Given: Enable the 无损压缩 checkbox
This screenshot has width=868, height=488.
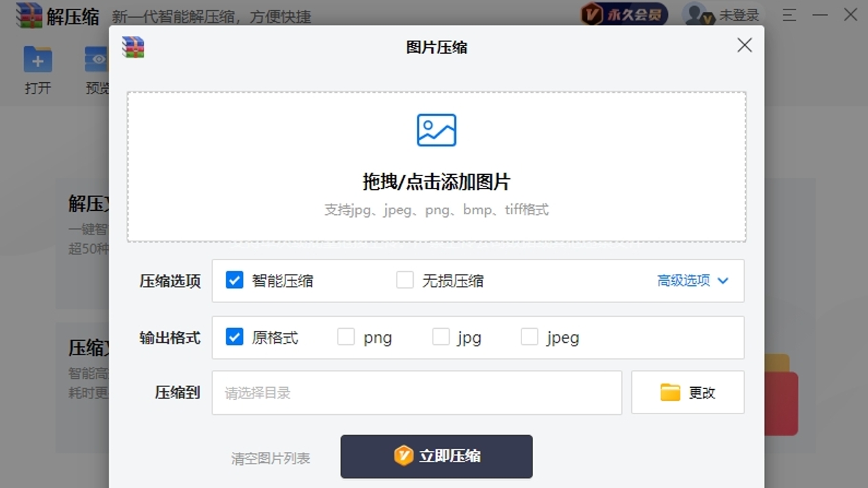Looking at the screenshot, I should [405, 280].
